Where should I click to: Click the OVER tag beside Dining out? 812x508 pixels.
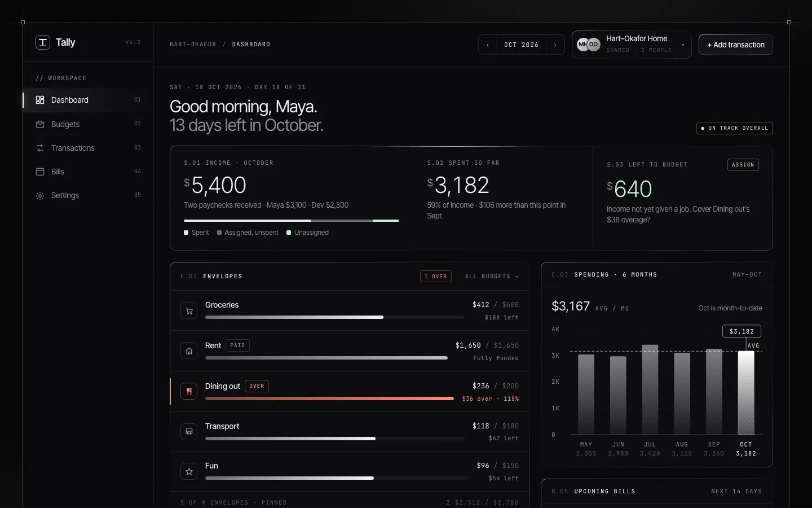click(257, 386)
